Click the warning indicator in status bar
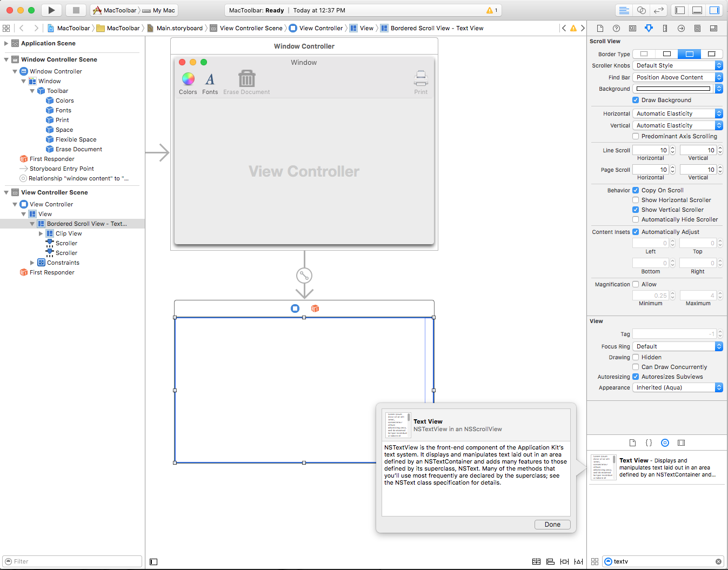Viewport: 728px width, 570px height. coord(492,10)
